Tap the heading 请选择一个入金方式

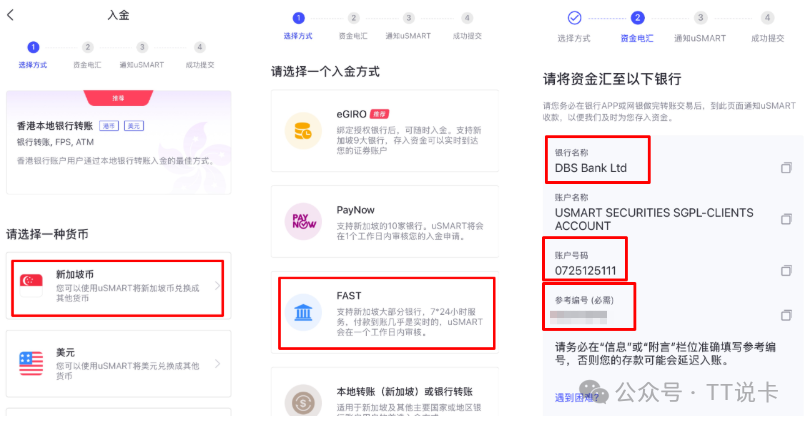[326, 72]
